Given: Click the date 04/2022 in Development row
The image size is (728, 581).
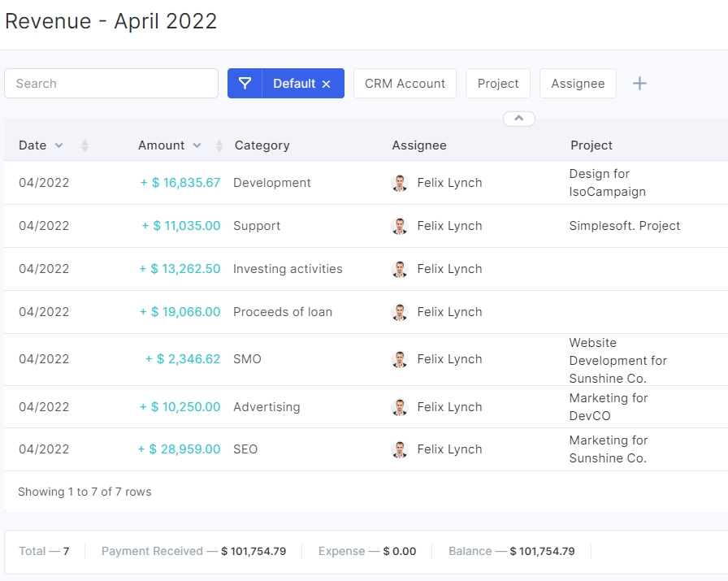Looking at the screenshot, I should (44, 183).
